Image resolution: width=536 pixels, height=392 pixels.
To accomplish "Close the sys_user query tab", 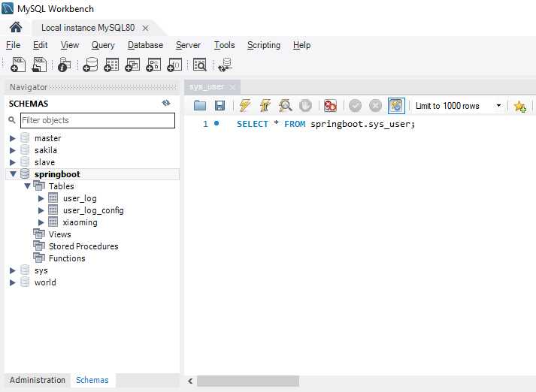I will 232,87.
